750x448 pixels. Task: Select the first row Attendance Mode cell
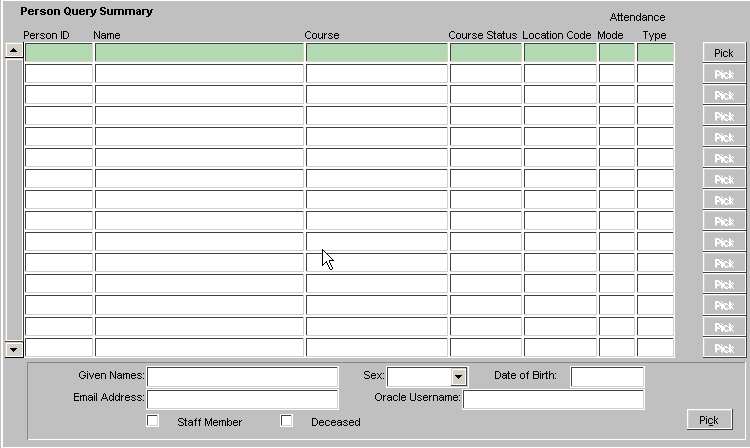tap(616, 53)
